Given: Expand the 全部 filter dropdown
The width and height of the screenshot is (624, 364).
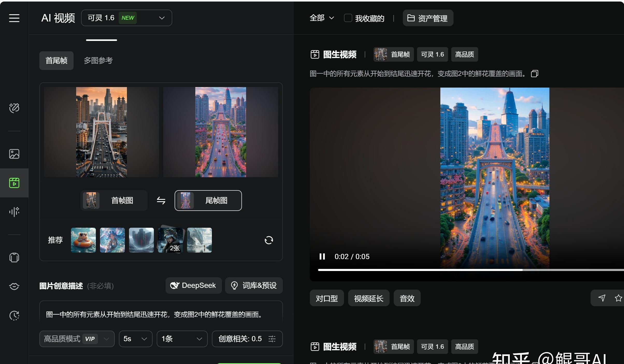Looking at the screenshot, I should (321, 18).
